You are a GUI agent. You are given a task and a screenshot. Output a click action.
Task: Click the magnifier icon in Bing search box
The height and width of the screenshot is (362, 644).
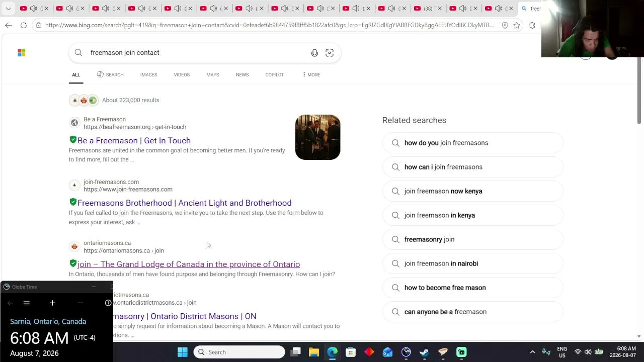point(78,53)
